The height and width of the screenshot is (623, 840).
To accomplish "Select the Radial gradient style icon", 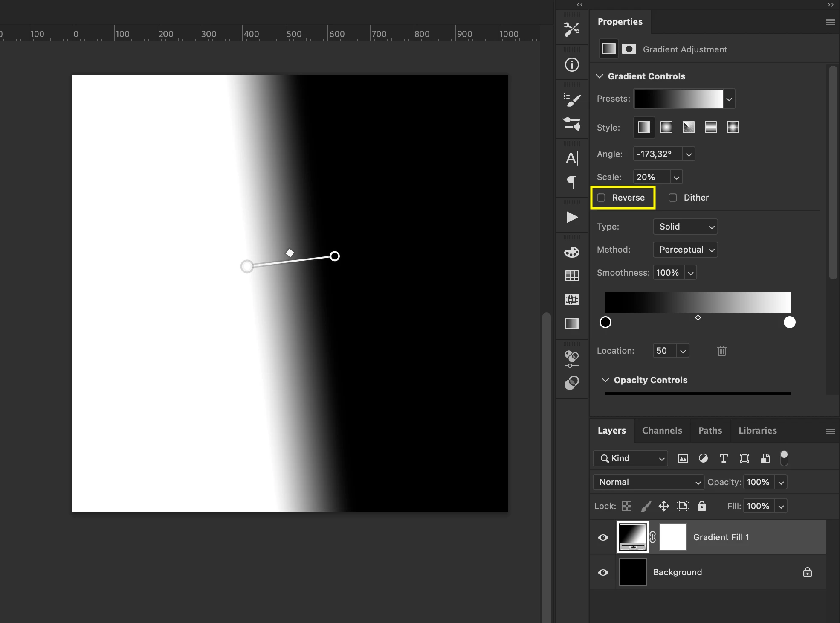I will click(666, 127).
